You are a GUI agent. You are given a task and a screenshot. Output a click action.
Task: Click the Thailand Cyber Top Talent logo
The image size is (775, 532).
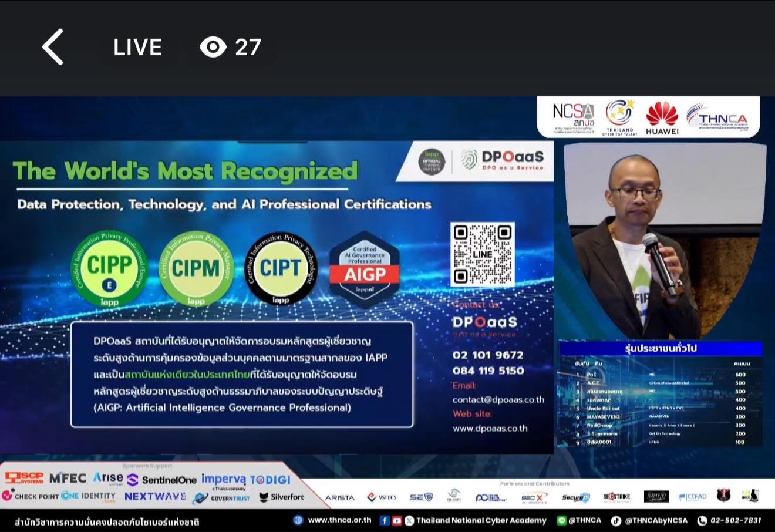[x=620, y=117]
